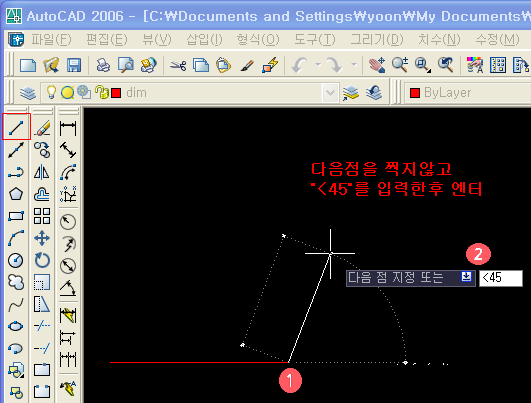This screenshot has height=403, width=531.
Task: Select the Rectangle draw tool
Action: pyautogui.click(x=16, y=216)
